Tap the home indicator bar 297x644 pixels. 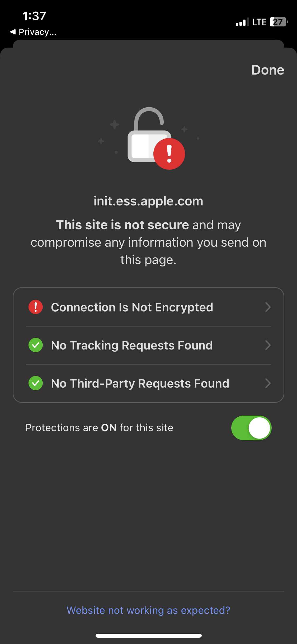[148, 636]
